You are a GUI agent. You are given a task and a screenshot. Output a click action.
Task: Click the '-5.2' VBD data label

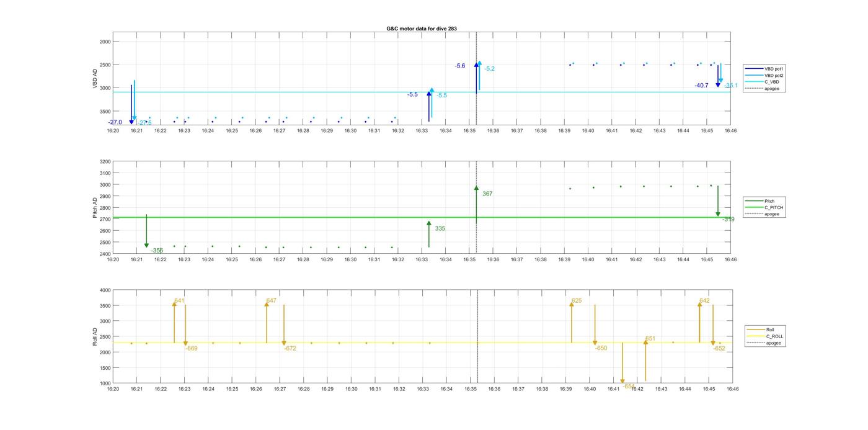(x=490, y=69)
